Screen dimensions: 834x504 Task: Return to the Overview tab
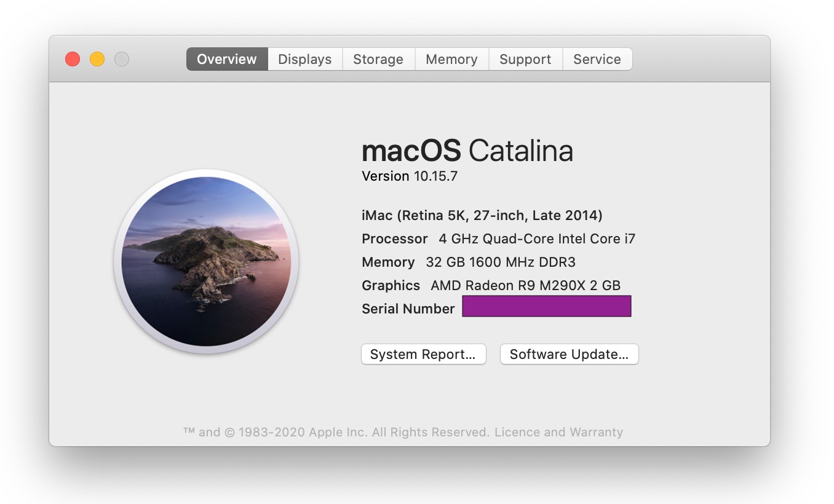point(226,59)
